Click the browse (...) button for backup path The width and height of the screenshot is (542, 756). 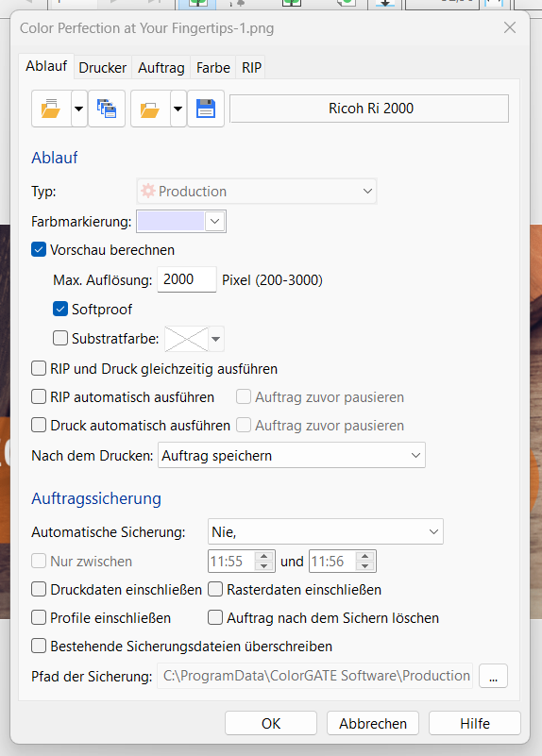click(x=493, y=676)
